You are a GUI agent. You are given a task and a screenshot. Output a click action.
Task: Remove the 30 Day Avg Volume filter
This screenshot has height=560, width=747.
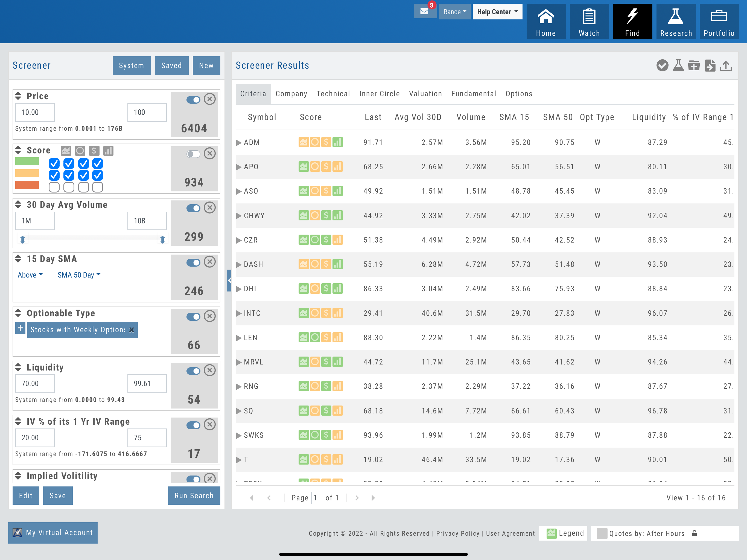(210, 208)
